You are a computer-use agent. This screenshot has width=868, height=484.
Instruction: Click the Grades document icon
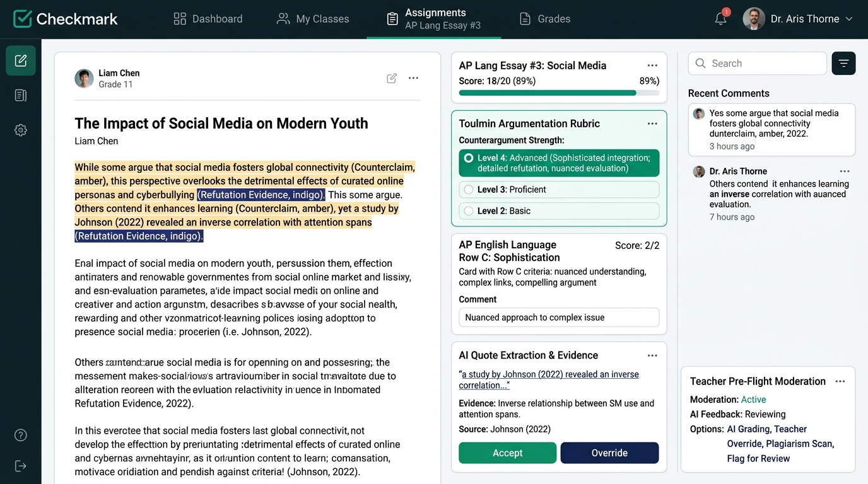525,19
